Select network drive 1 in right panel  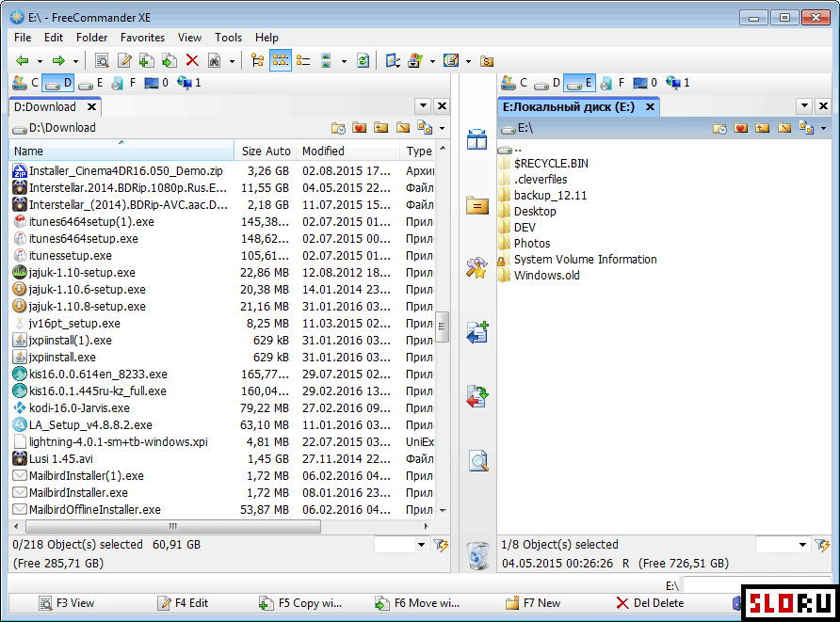[678, 83]
